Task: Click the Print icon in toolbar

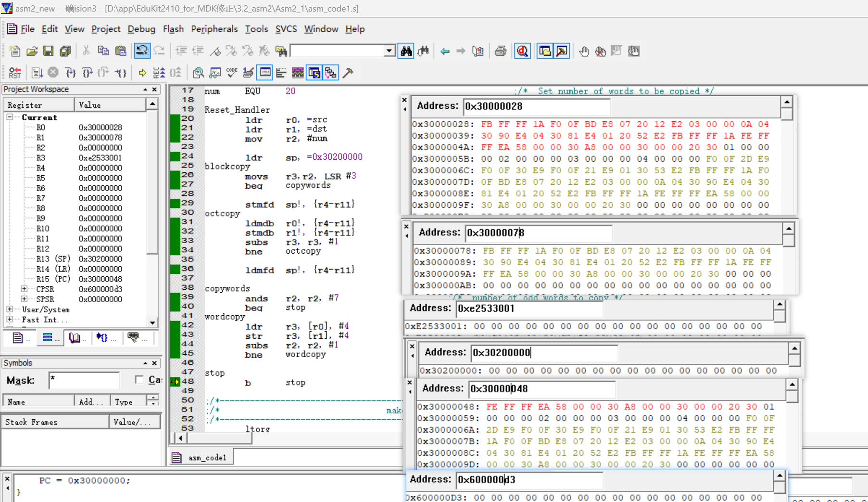Action: click(x=500, y=51)
